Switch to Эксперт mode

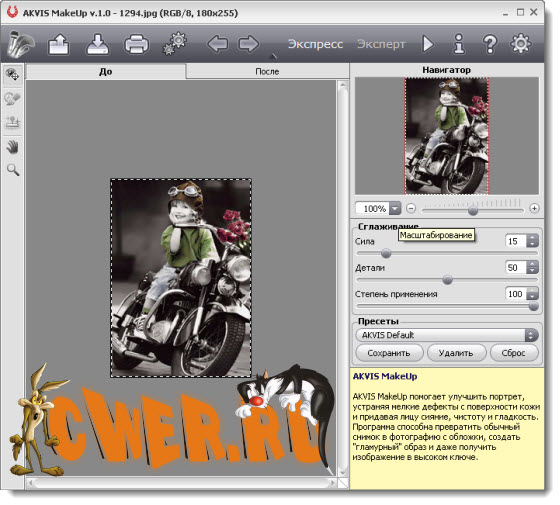(x=381, y=44)
